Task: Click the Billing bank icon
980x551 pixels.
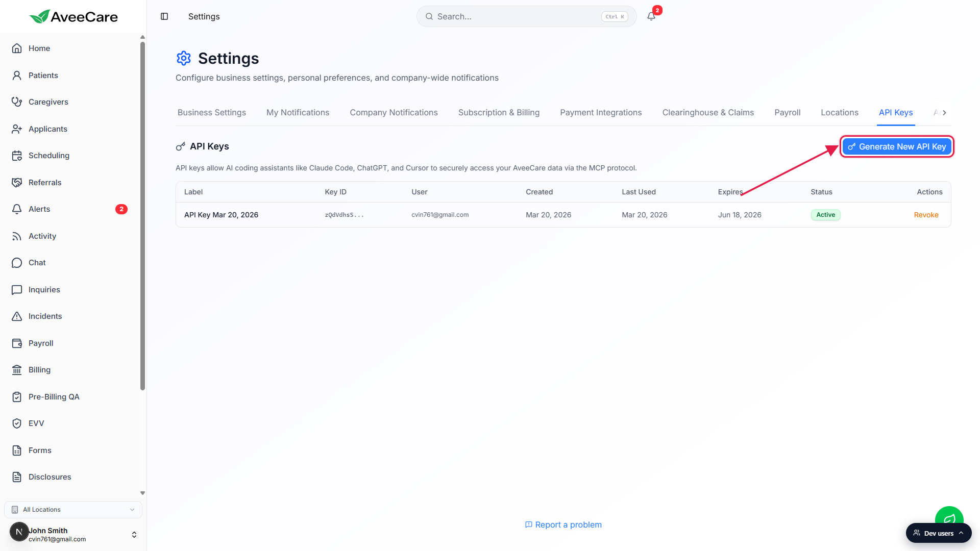Action: click(17, 370)
